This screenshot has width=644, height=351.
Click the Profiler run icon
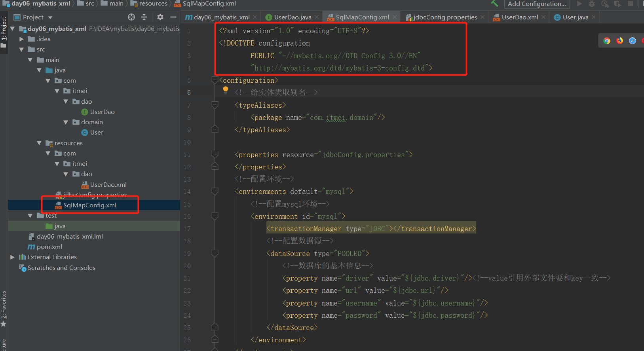pos(617,4)
